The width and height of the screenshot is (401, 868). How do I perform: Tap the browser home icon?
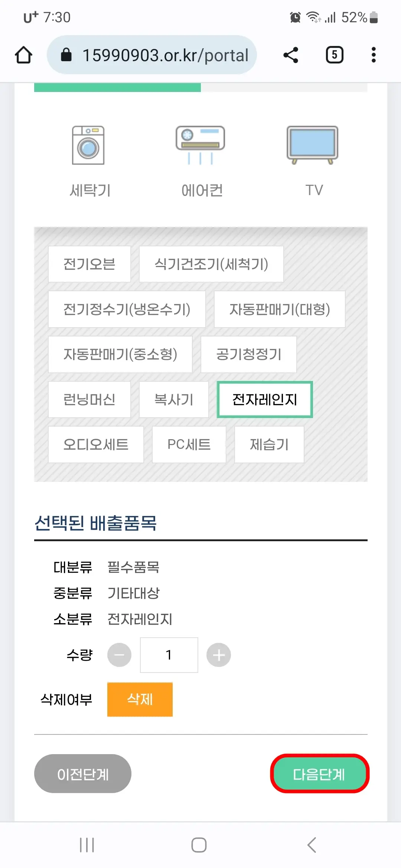pos(23,55)
